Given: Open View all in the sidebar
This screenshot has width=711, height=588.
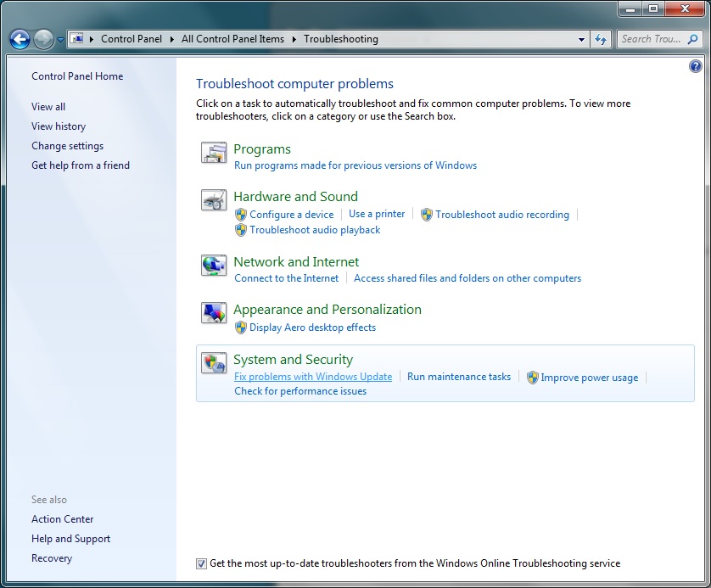Looking at the screenshot, I should pos(48,107).
